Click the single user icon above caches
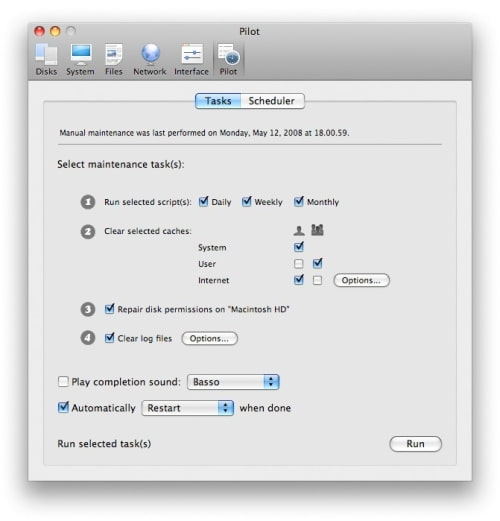This screenshot has height=521, width=500. (299, 230)
